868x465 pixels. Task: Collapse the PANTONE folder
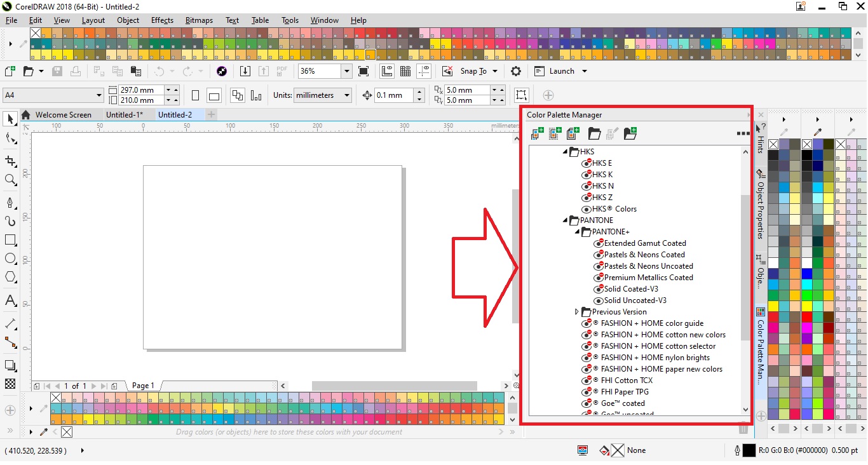click(565, 220)
